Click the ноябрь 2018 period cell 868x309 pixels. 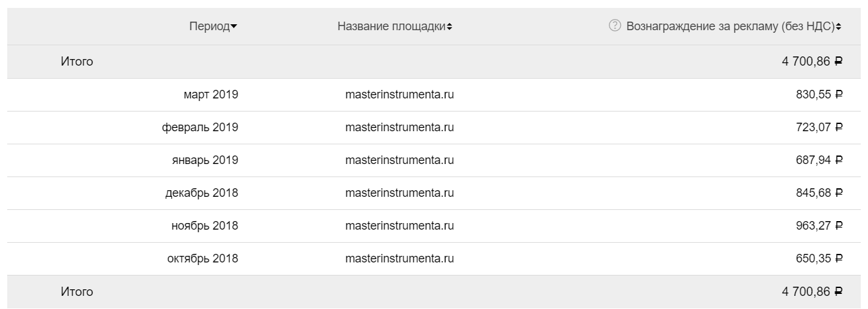205,226
